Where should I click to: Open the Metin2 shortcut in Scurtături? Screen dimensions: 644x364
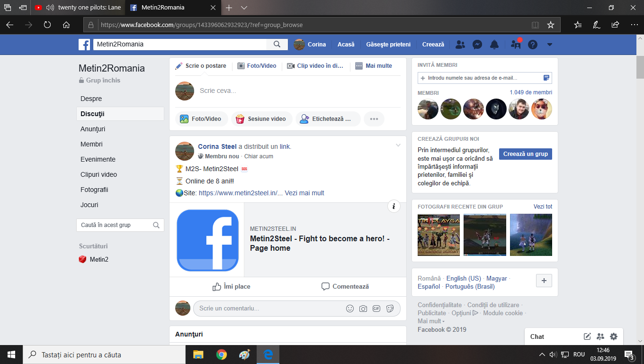point(94,259)
